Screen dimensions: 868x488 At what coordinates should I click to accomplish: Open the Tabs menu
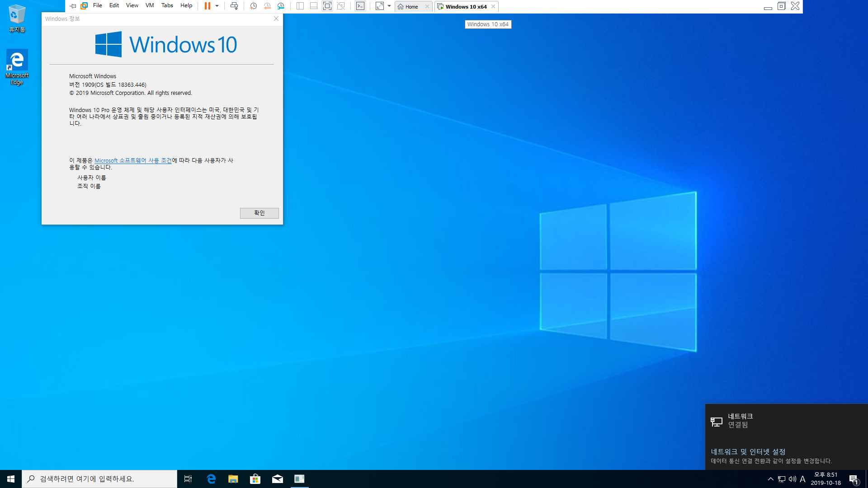(x=167, y=5)
